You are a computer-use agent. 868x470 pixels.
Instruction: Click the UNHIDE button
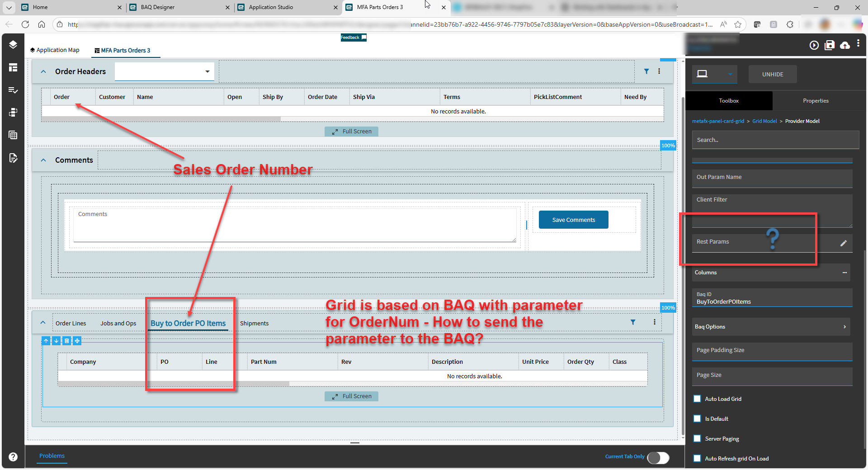[x=773, y=74]
